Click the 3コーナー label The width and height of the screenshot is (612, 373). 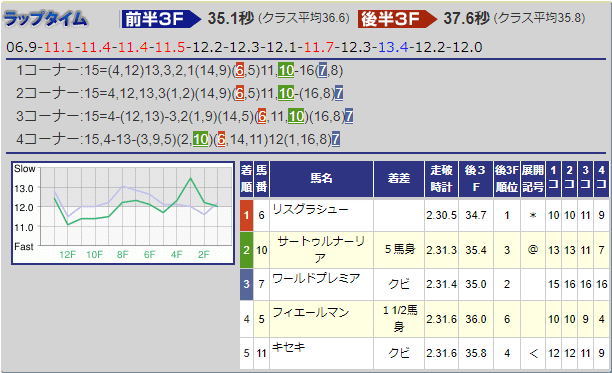tap(48, 116)
